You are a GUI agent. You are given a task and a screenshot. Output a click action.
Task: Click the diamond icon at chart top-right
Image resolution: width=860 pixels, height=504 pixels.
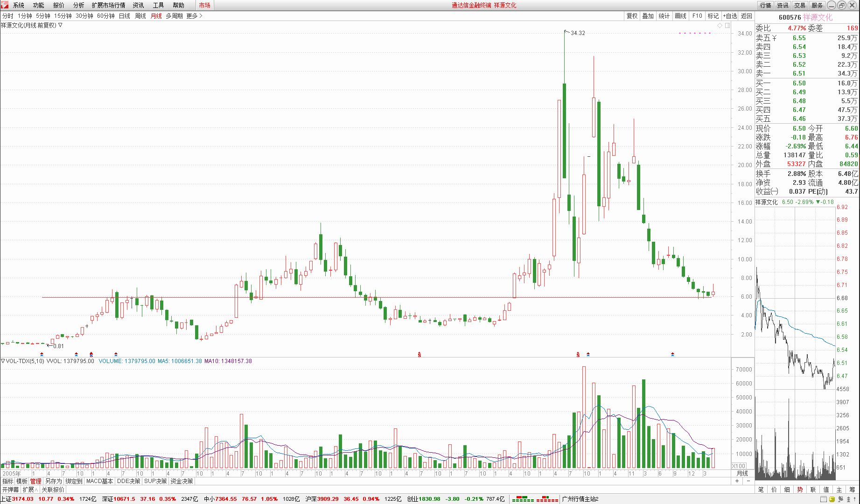click(x=720, y=25)
